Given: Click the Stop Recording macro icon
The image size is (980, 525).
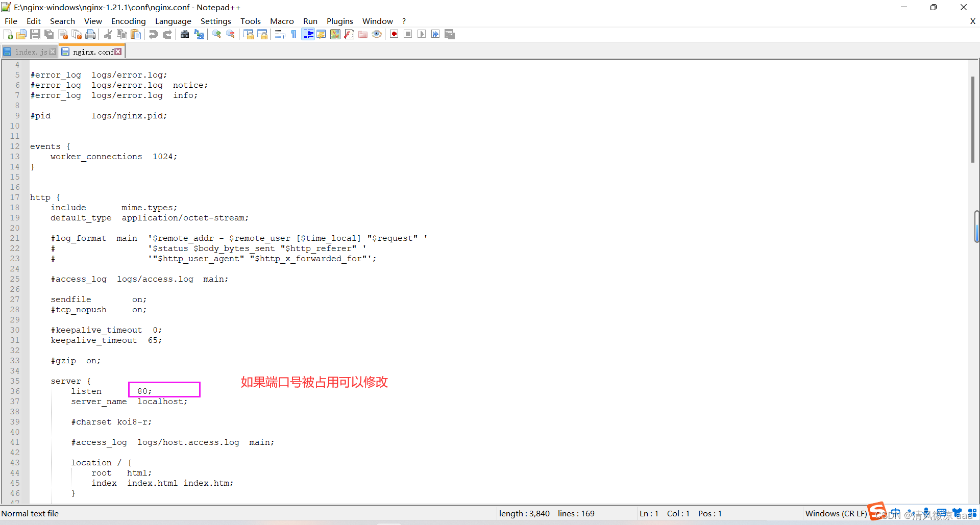Looking at the screenshot, I should pos(408,34).
